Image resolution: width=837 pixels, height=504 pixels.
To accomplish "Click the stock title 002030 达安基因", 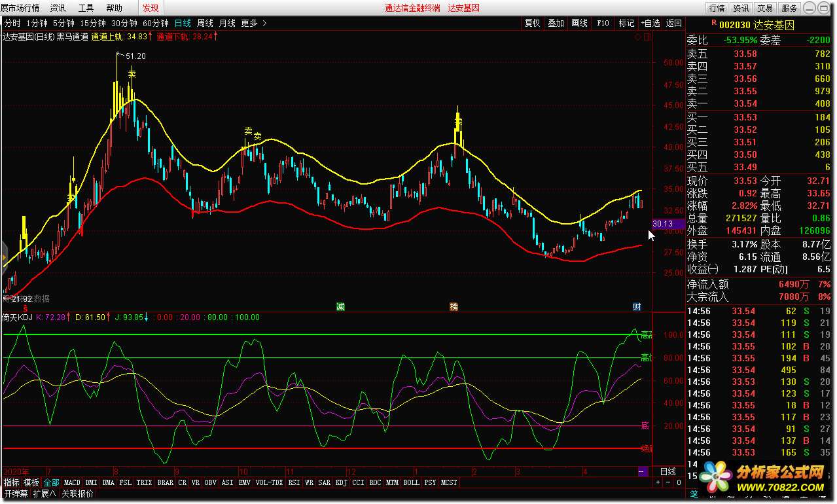I will click(x=757, y=24).
